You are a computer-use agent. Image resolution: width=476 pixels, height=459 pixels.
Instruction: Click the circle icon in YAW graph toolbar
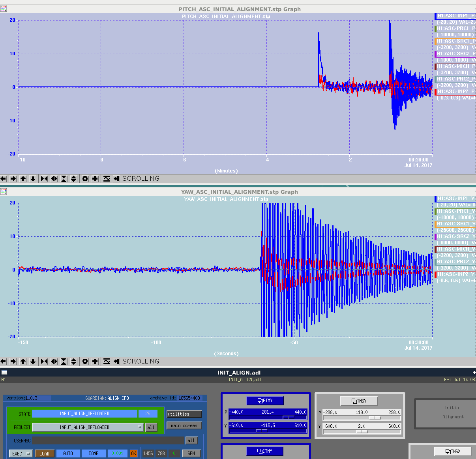(x=85, y=362)
